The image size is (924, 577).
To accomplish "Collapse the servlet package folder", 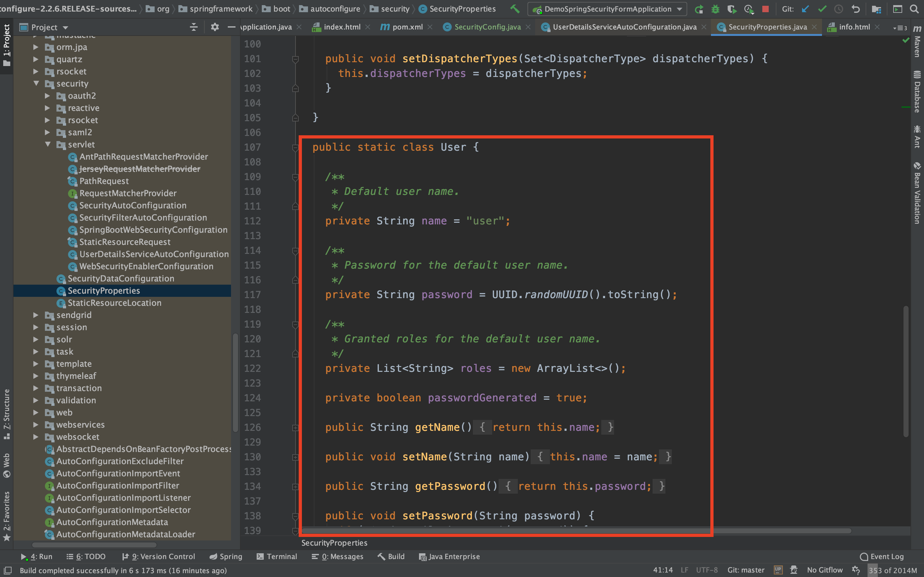I will (x=48, y=145).
